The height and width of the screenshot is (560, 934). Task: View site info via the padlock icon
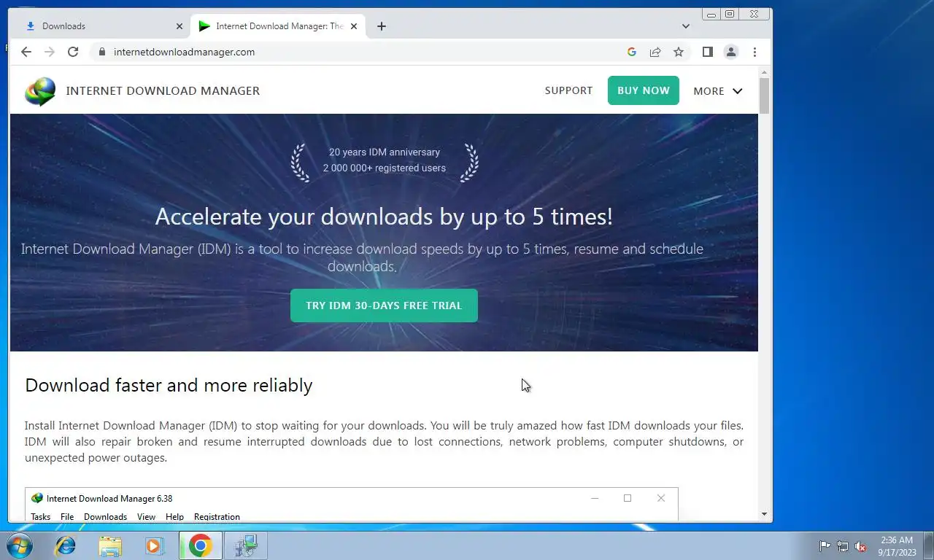(101, 52)
